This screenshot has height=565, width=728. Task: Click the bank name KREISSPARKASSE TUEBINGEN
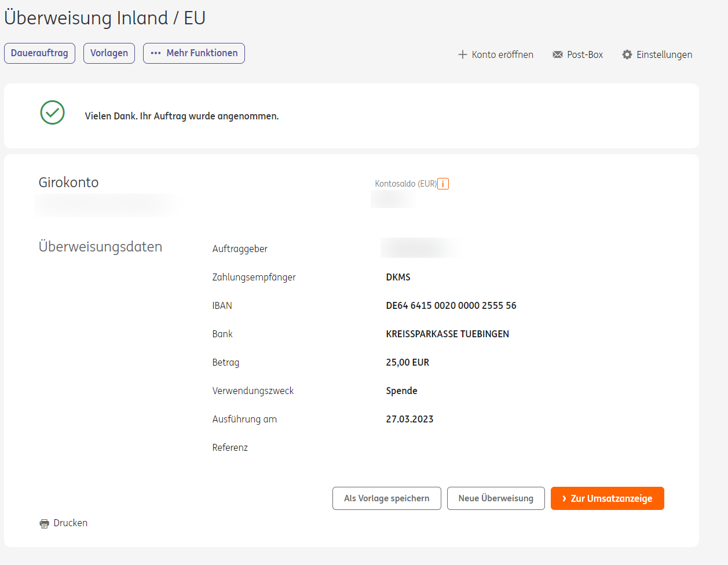click(x=448, y=334)
